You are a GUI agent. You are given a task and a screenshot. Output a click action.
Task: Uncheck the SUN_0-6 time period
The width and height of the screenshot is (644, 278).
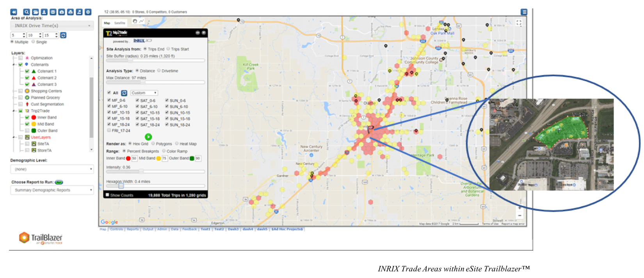coord(167,100)
